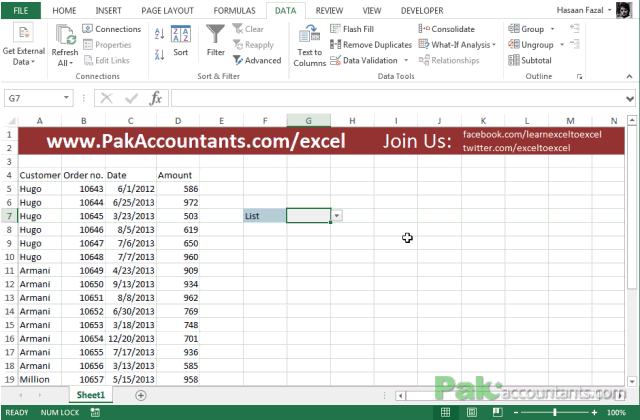Toggle the Filter funnel
This screenshot has width=640, height=420.
tap(216, 41)
